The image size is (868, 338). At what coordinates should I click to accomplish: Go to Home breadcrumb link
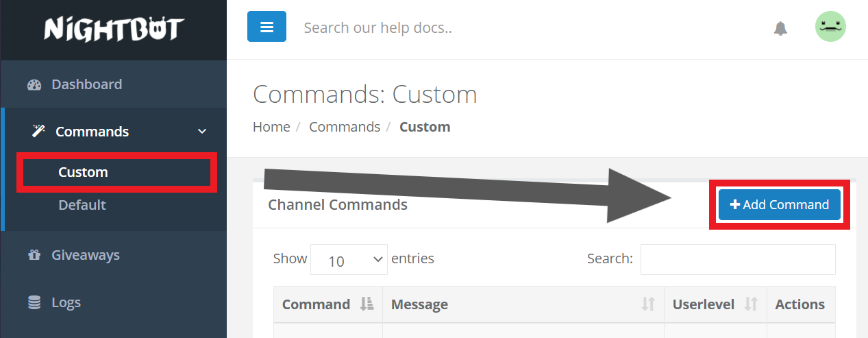click(271, 127)
